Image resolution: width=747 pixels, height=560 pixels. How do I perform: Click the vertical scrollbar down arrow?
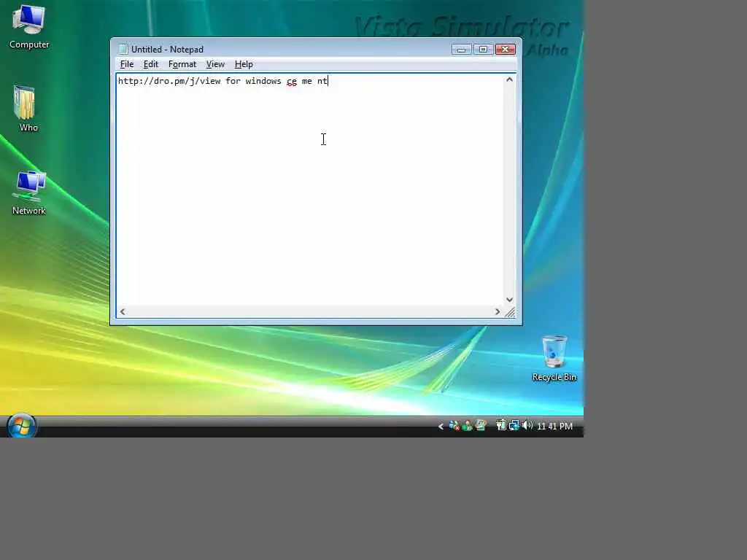tap(509, 300)
